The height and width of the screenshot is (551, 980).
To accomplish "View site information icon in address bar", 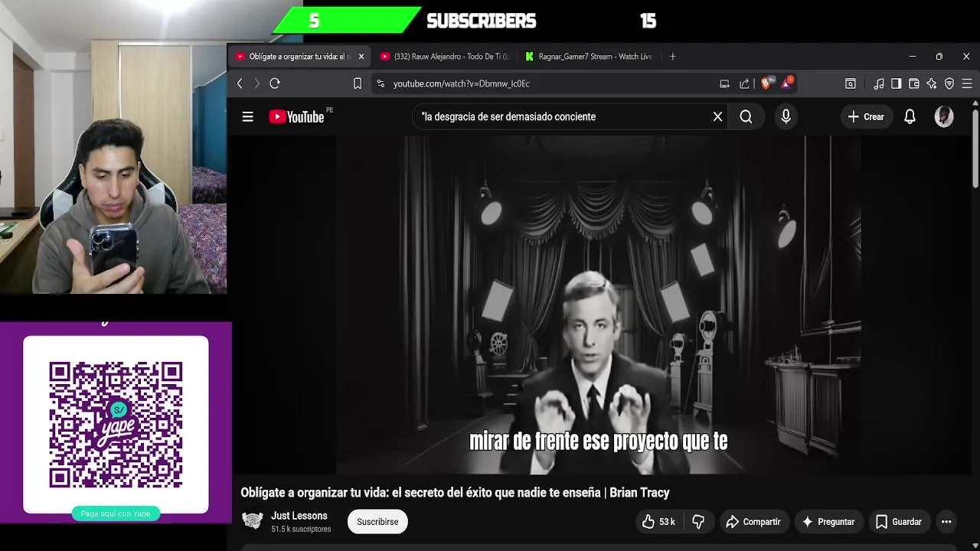I will point(381,83).
